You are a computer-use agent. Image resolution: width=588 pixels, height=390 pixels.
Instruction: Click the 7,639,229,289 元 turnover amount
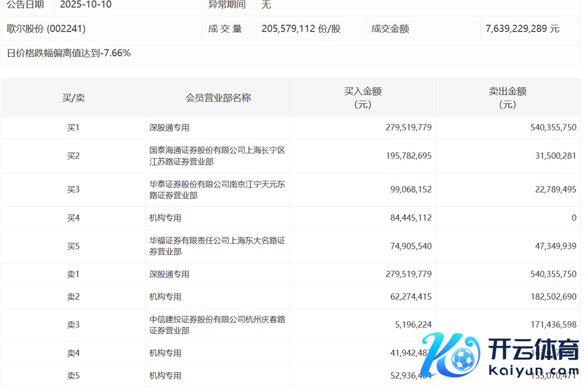click(523, 29)
